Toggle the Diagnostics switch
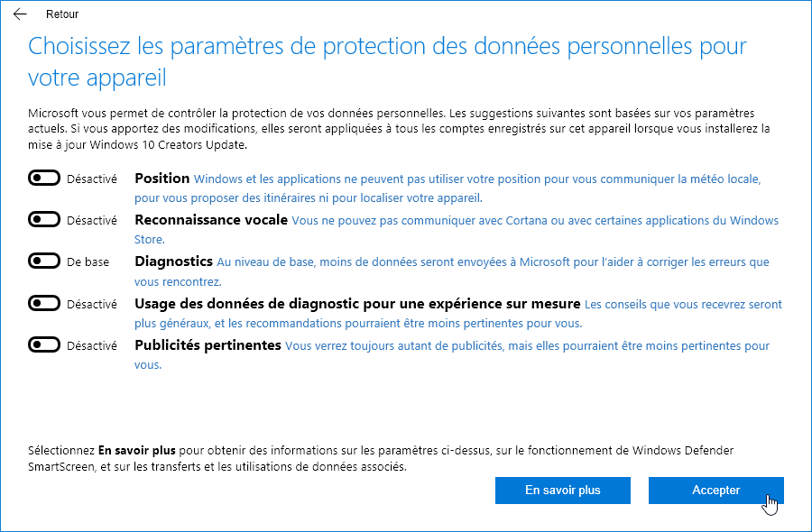The image size is (812, 532). click(44, 261)
